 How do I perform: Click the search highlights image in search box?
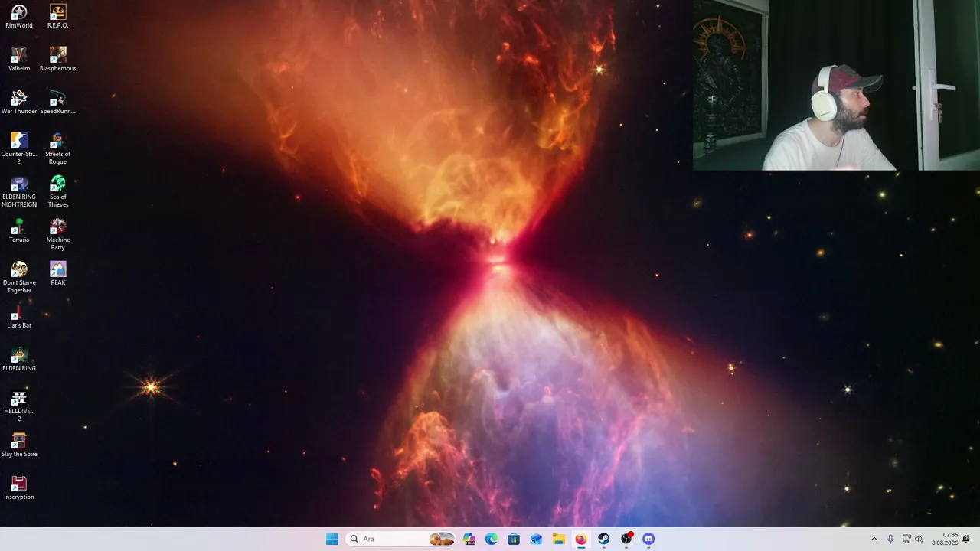441,539
